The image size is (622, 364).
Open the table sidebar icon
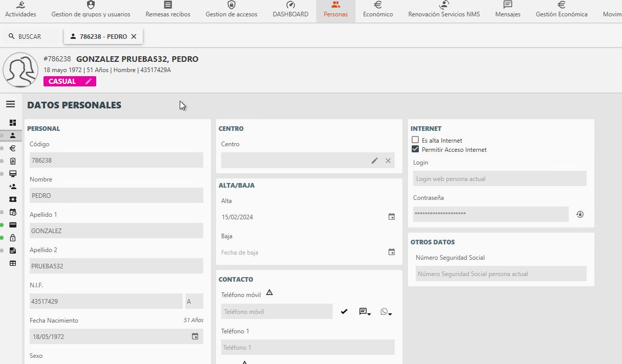[13, 263]
